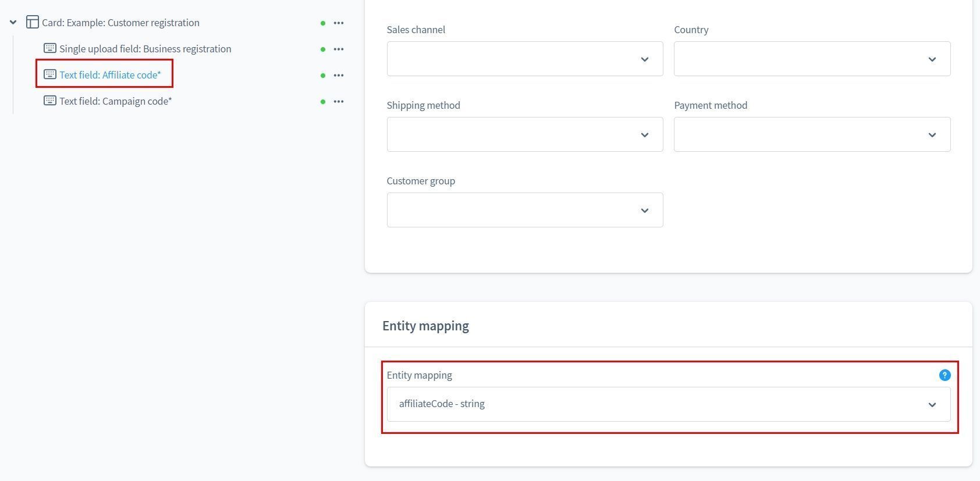
Task: Open the Sales channel dropdown
Action: (524, 59)
